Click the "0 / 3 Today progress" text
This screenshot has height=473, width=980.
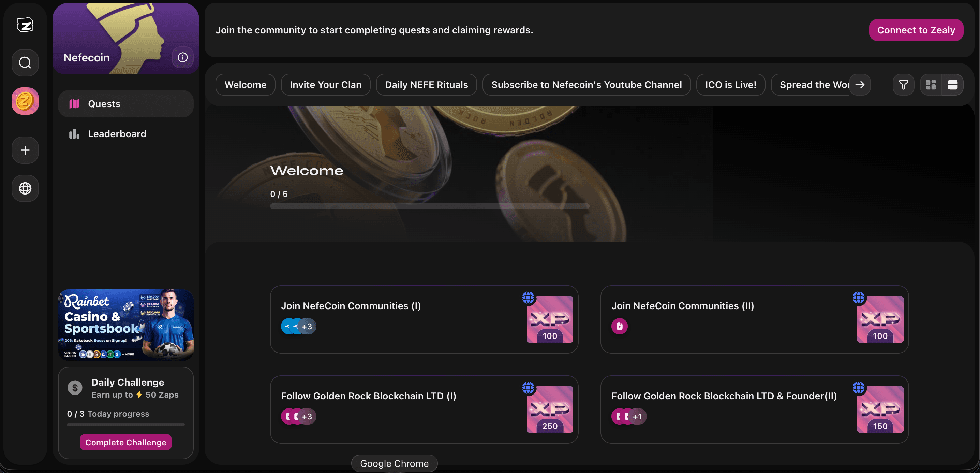point(108,414)
